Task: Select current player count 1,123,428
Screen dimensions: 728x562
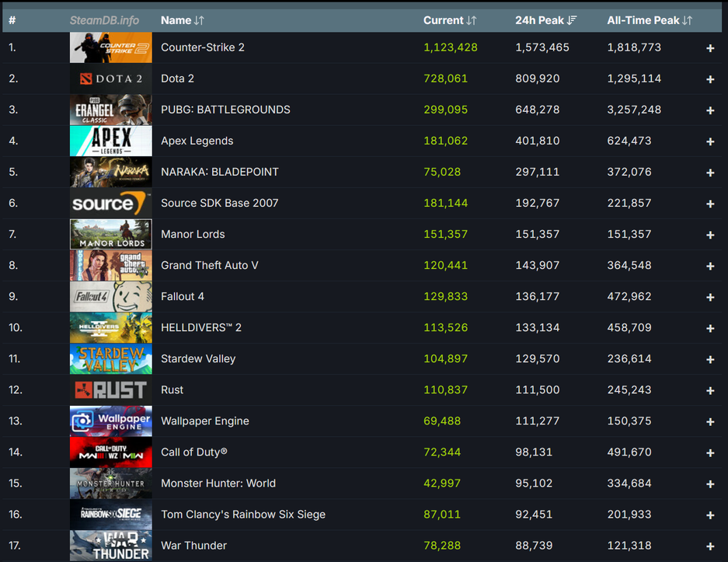Action: 451,47
